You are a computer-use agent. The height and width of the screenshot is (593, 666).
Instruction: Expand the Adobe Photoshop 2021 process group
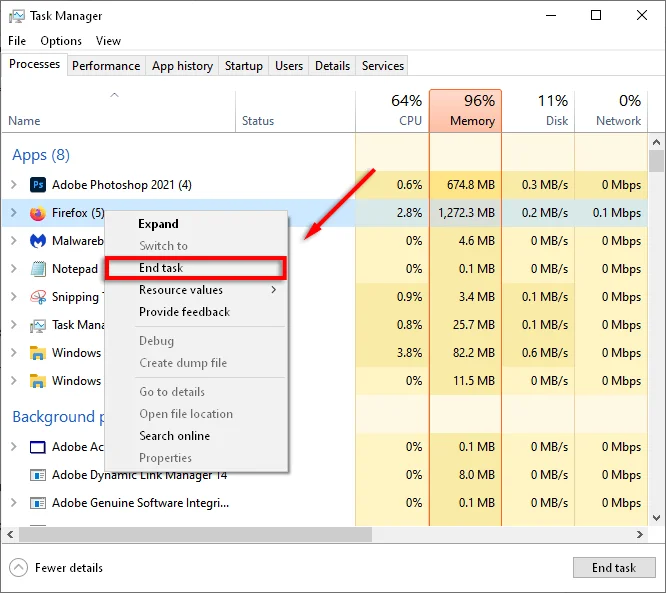coord(14,185)
